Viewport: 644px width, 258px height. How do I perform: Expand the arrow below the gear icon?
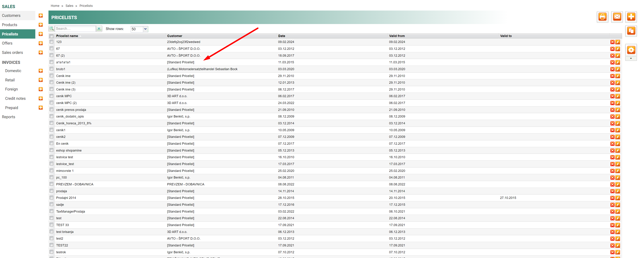(x=631, y=58)
